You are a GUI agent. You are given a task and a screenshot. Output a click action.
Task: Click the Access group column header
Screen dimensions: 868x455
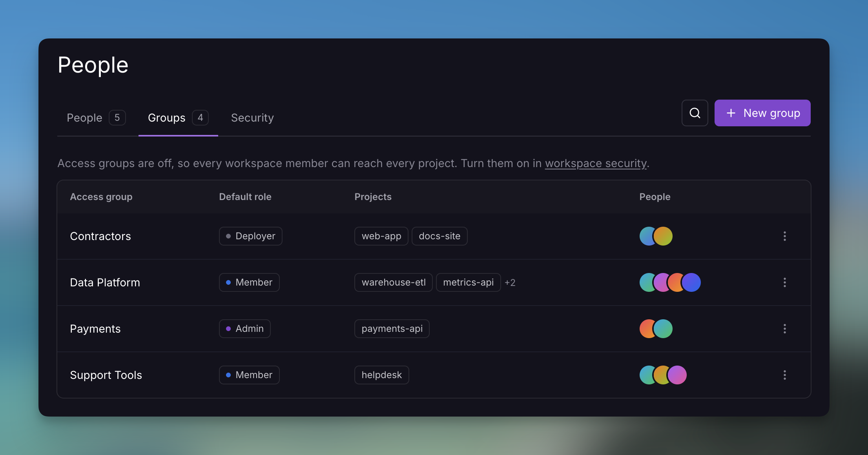(101, 197)
